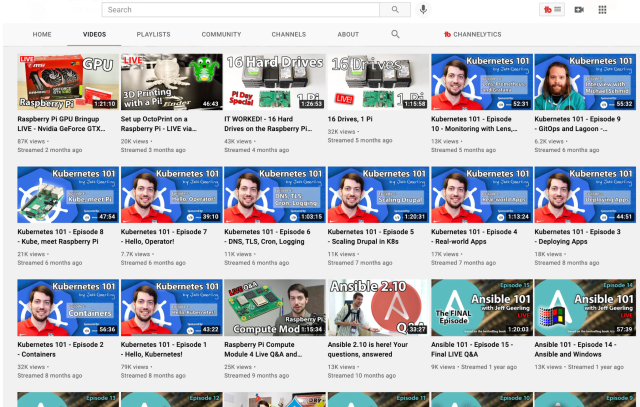The height and width of the screenshot is (407, 640).
Task: Open Hello Kubernetes episode 1 thumbnail
Action: pos(171,307)
